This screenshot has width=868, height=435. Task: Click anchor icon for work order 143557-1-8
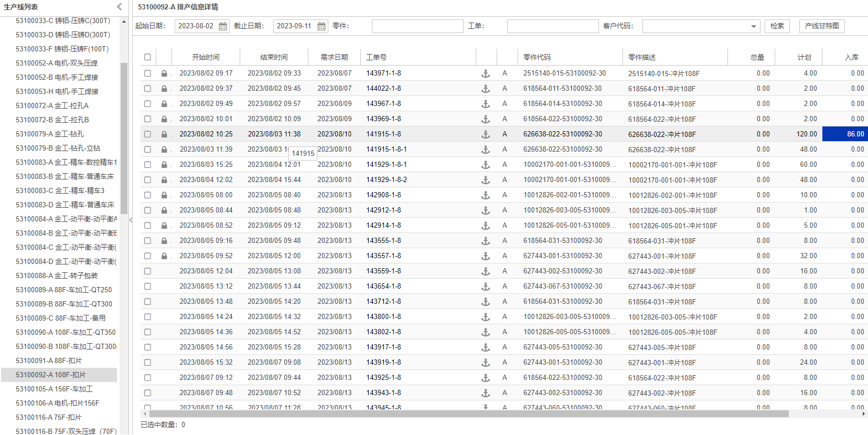pos(486,256)
